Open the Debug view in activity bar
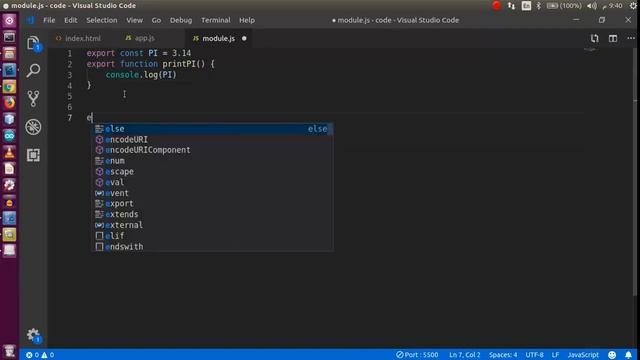 point(33,127)
